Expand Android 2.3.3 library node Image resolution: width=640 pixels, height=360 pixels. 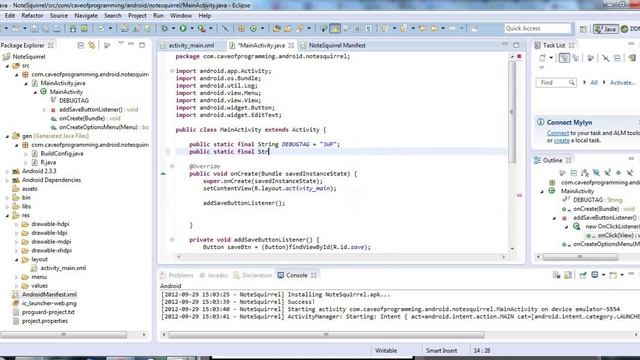pos(7,171)
